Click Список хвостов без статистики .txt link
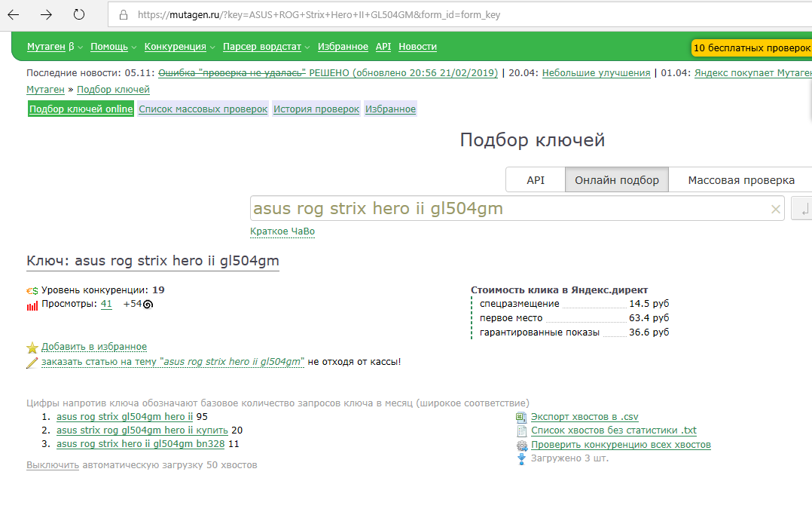 [x=614, y=430]
